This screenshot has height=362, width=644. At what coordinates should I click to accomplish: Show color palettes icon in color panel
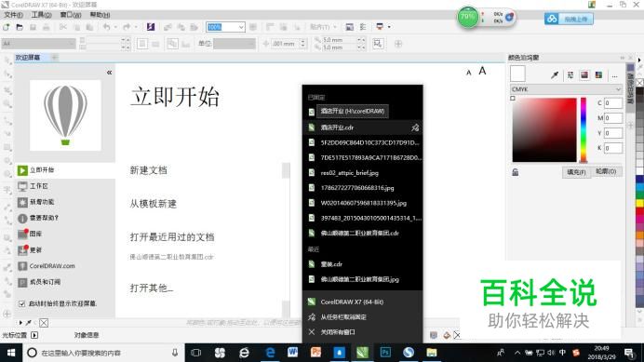point(598,74)
